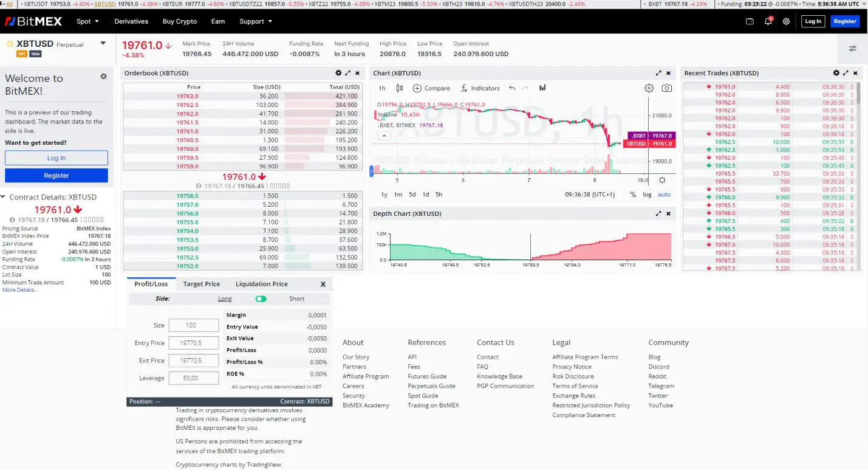Open header settings gear next to Log In
The image size is (868, 470).
[786, 21]
